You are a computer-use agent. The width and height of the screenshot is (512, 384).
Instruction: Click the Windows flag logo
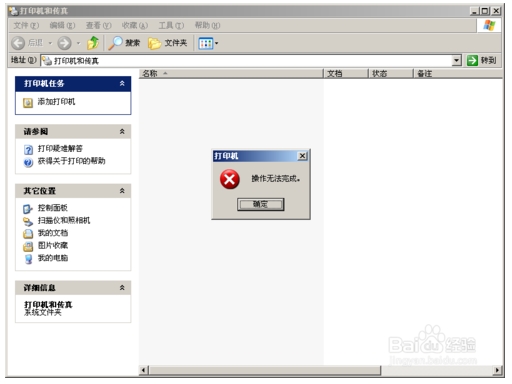(x=489, y=25)
